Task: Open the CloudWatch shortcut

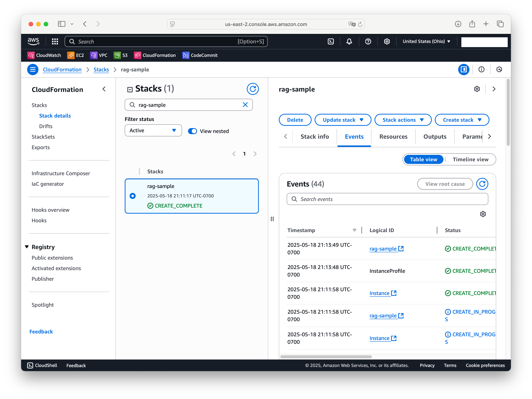Action: [x=44, y=55]
